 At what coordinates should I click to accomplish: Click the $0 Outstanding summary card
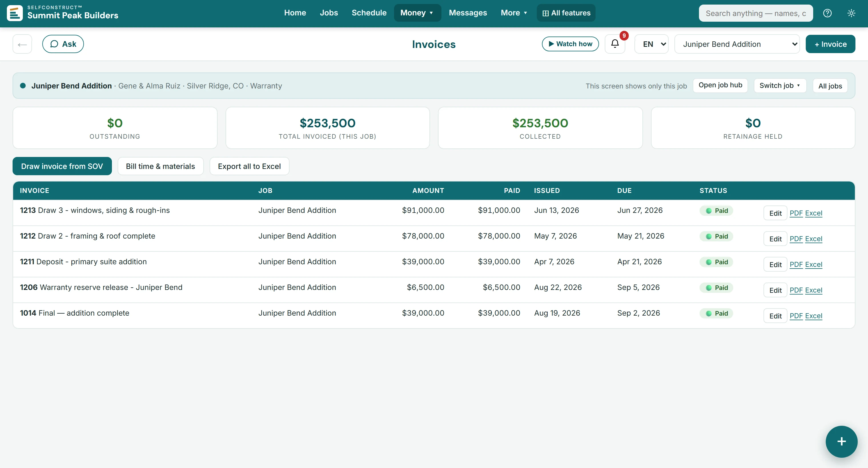tap(115, 128)
